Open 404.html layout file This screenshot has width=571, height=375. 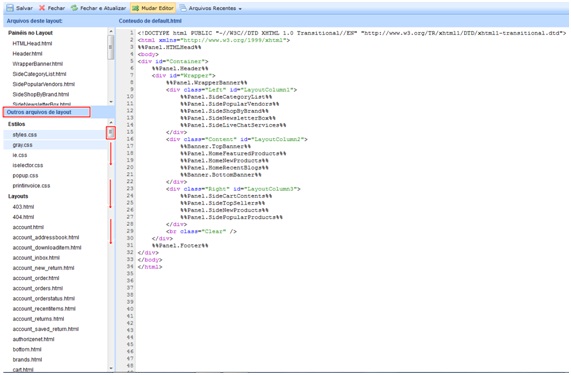pos(23,217)
